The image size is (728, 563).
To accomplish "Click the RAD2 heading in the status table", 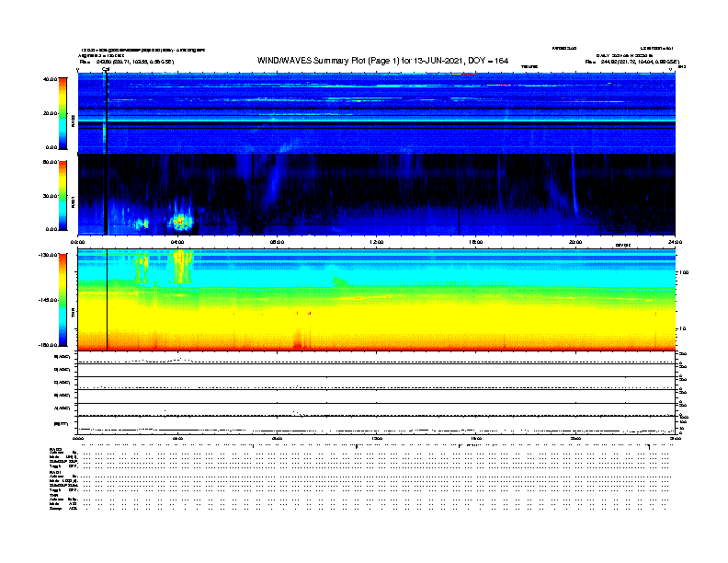I will tap(55, 449).
